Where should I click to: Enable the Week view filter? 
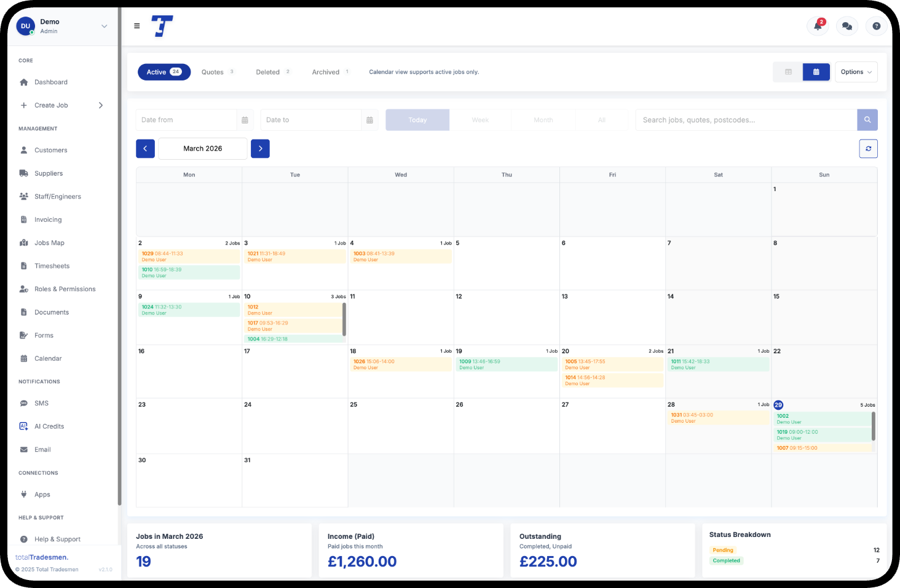[480, 120]
